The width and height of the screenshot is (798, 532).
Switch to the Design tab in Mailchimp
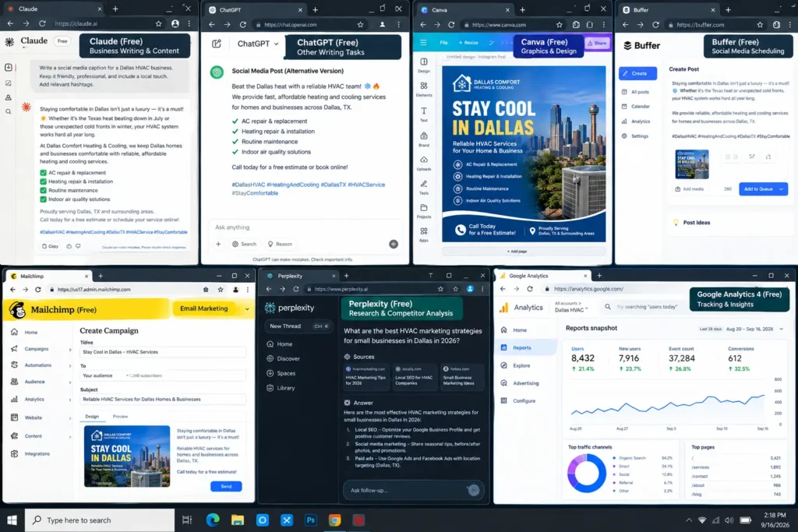coord(92,417)
